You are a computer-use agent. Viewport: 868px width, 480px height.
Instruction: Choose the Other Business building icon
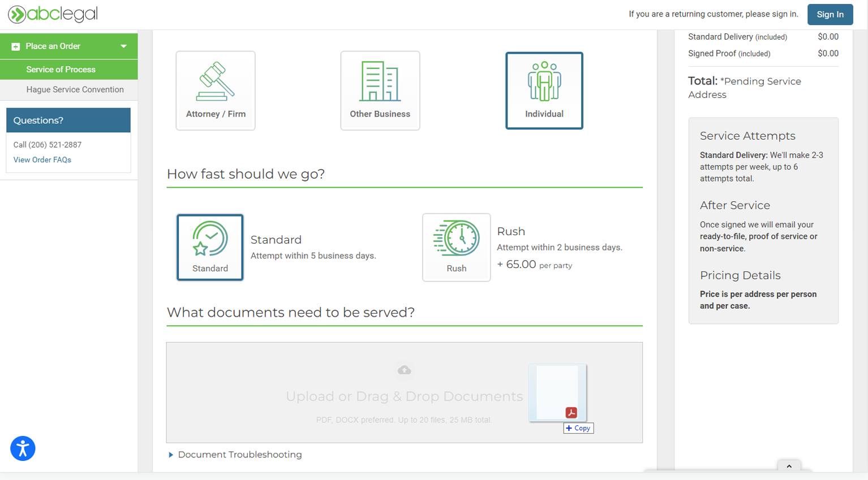[380, 81]
